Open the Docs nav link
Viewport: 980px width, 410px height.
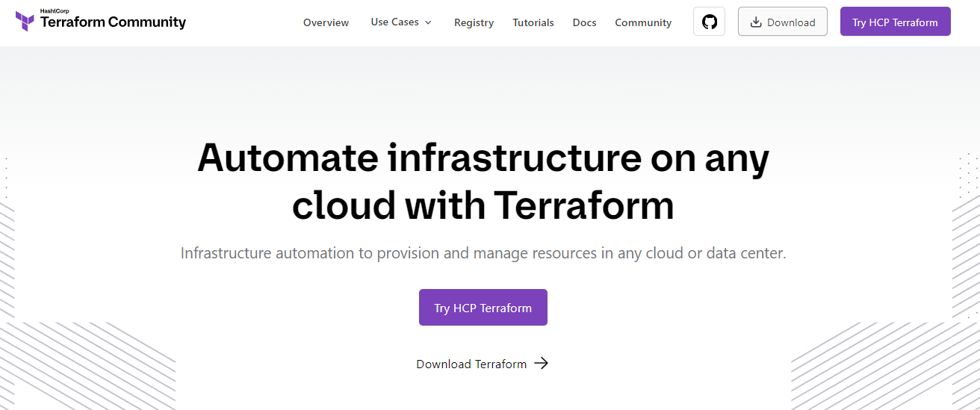coord(584,22)
